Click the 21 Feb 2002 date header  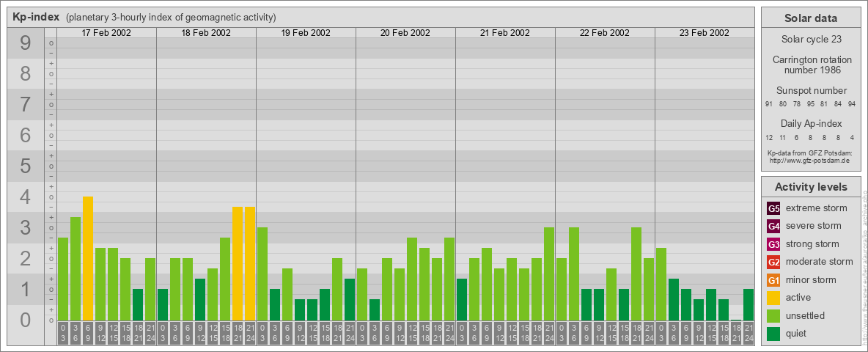pos(505,33)
